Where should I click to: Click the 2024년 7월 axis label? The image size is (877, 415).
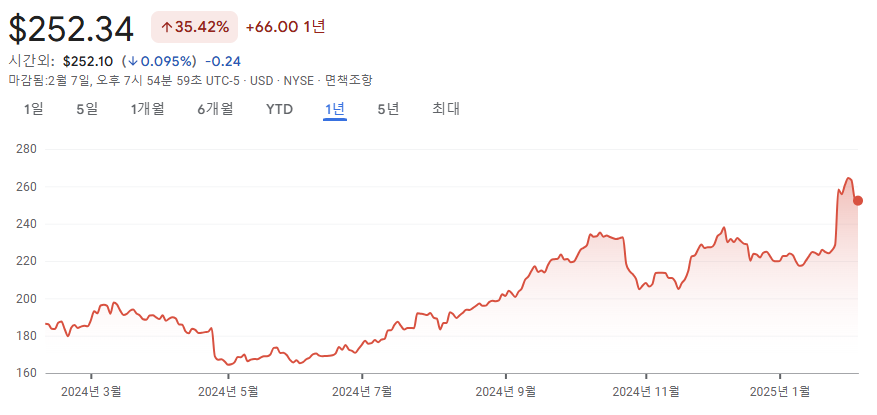point(362,392)
